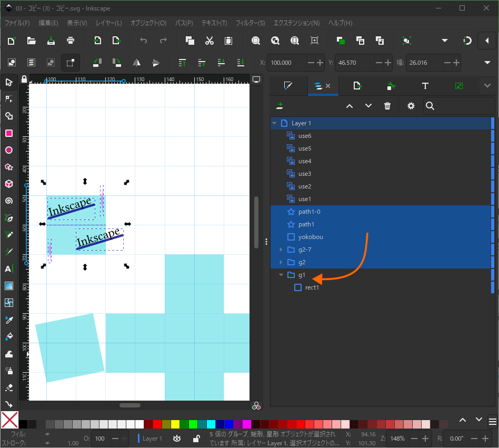Open フィルター(S) menu
The width and height of the screenshot is (499, 448).
click(250, 23)
